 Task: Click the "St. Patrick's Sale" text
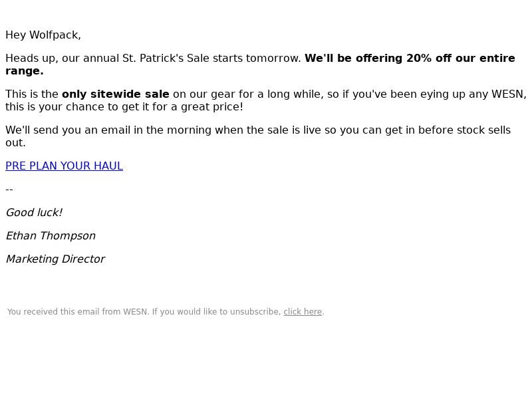(166, 58)
